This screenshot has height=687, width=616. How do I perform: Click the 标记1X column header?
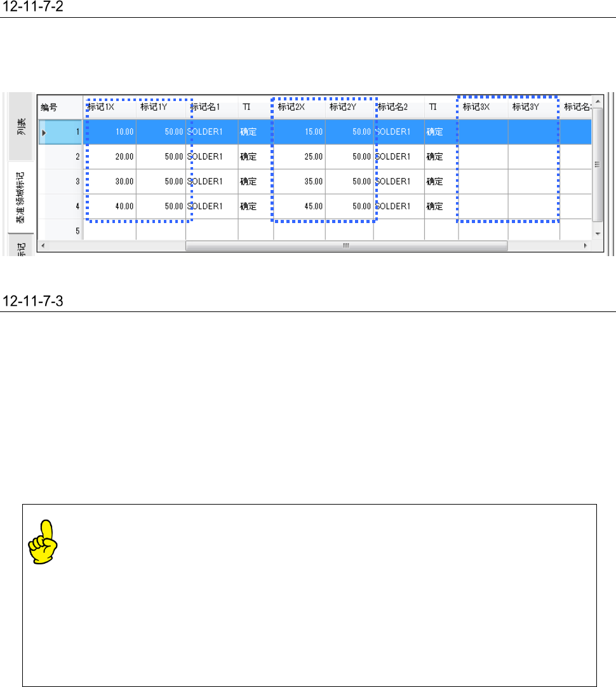tap(109, 107)
